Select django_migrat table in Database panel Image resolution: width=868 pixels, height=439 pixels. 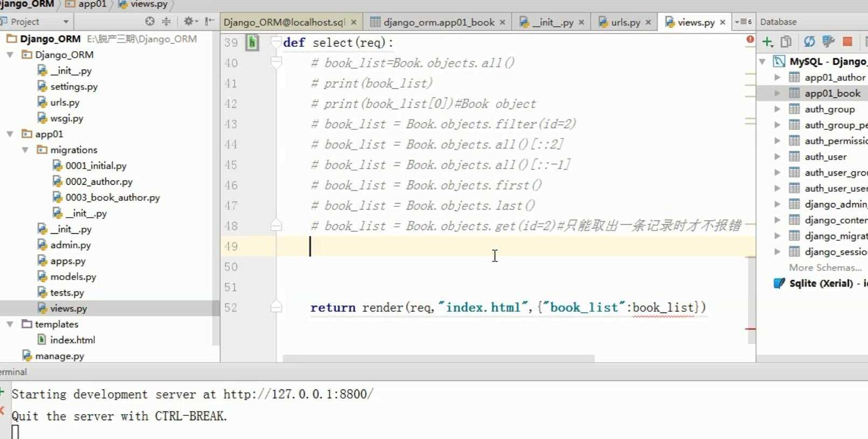pyautogui.click(x=836, y=236)
